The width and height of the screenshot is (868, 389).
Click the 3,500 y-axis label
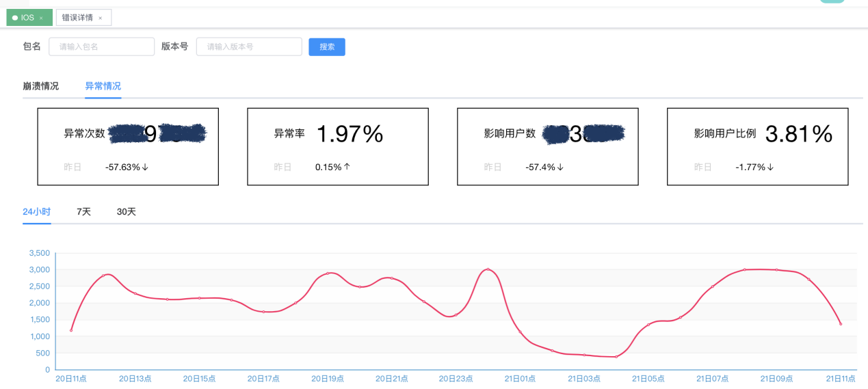pos(39,253)
